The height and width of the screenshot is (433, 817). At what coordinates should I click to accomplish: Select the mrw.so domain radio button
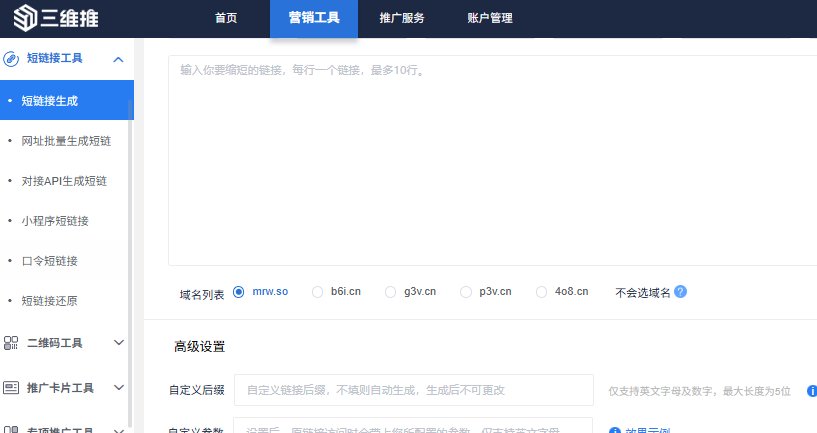[239, 292]
